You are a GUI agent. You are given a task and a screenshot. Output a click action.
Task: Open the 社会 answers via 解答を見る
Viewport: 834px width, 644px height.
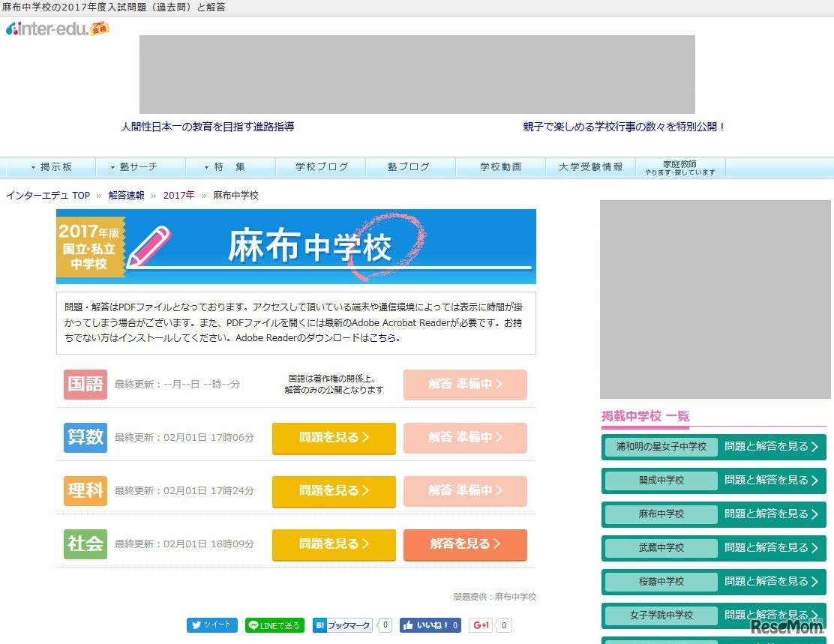point(465,545)
